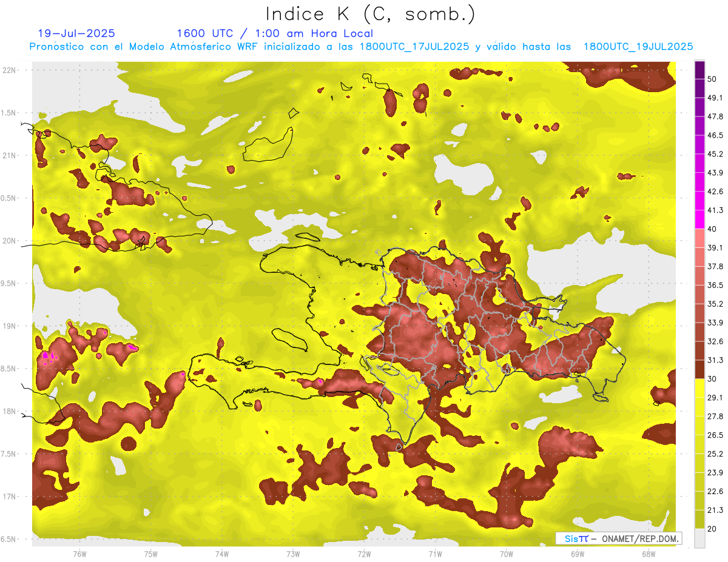This screenshot has width=728, height=562.
Task: Click the colorbar value '40'
Action: coord(712,229)
